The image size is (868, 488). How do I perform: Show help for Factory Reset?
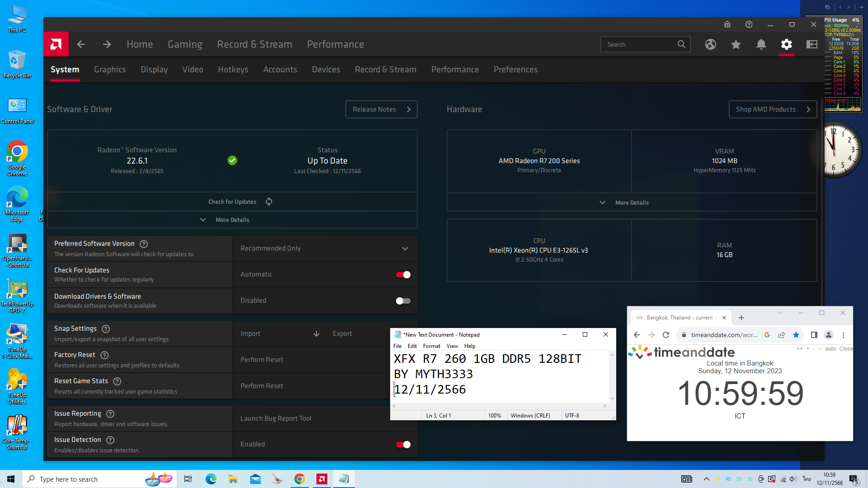[104, 355]
